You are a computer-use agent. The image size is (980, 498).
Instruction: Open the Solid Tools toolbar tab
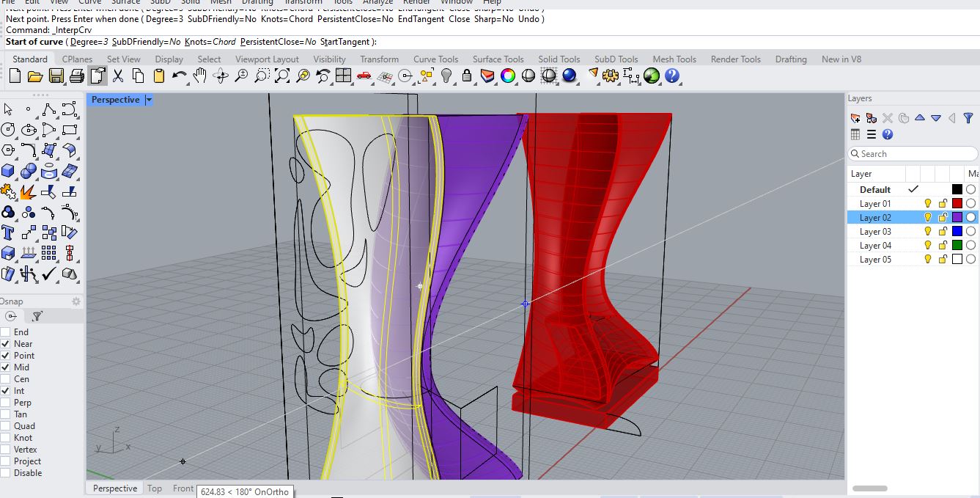(559, 59)
